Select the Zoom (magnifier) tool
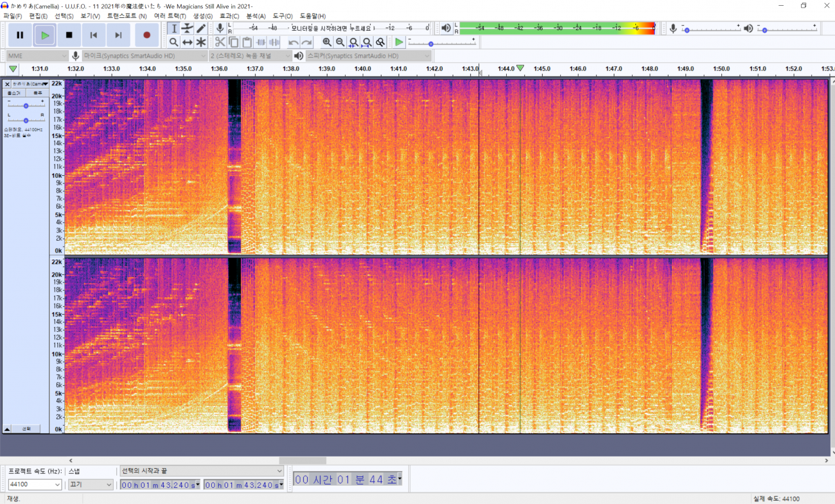The height and width of the screenshot is (504, 835). (x=173, y=42)
